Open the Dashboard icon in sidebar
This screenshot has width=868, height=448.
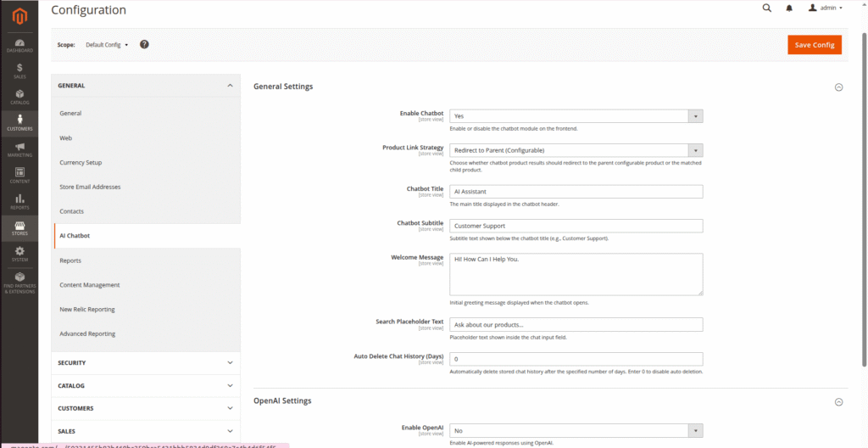19,45
